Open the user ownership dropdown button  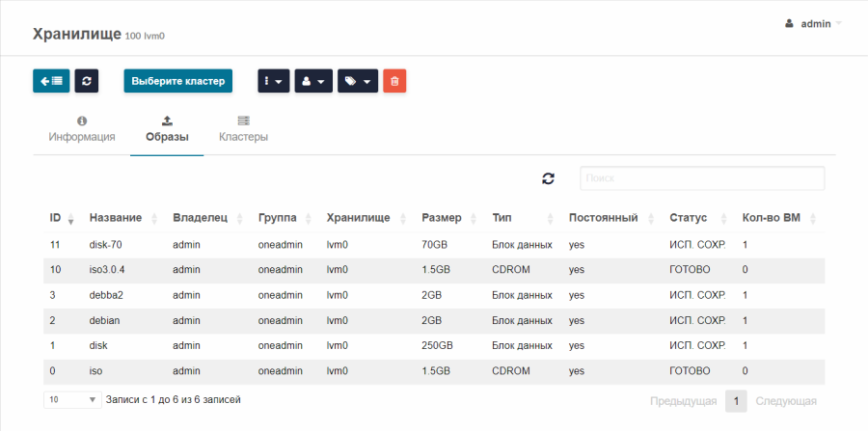tap(313, 81)
